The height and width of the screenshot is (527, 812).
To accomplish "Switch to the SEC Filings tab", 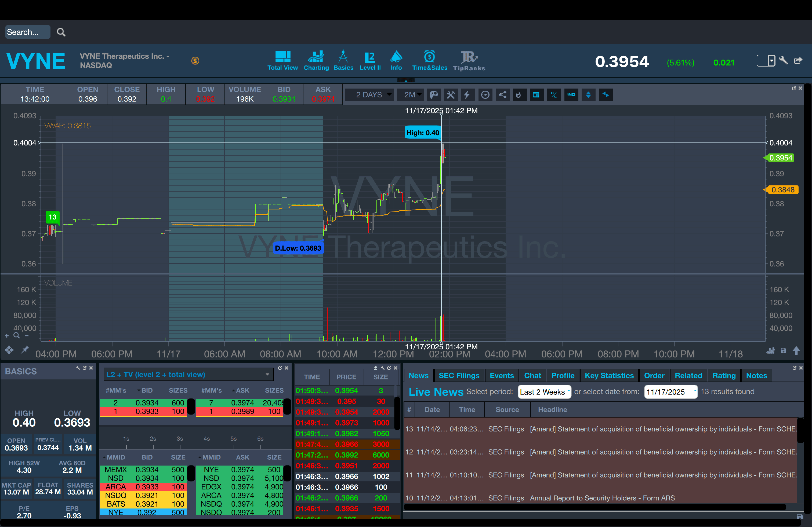I will tap(459, 376).
